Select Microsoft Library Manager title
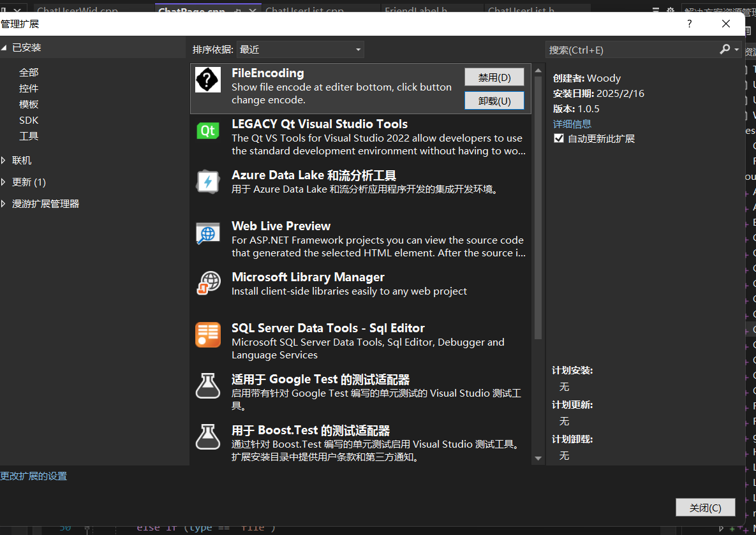This screenshot has width=756, height=535. pos(308,277)
